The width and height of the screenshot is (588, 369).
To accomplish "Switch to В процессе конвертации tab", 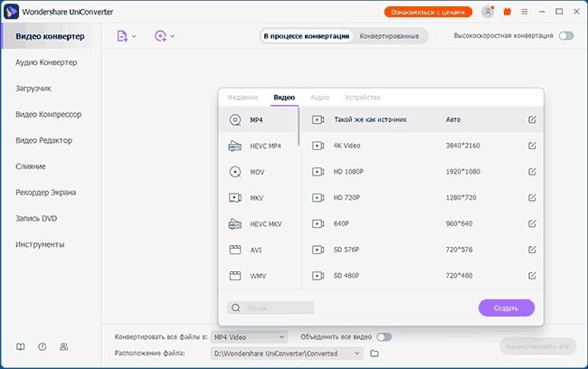I will tap(307, 36).
